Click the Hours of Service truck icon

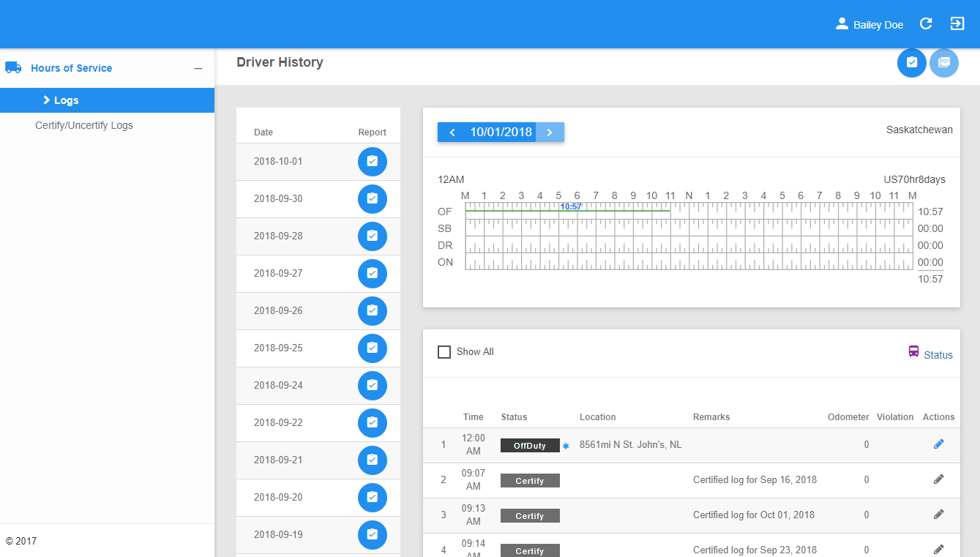click(x=13, y=67)
